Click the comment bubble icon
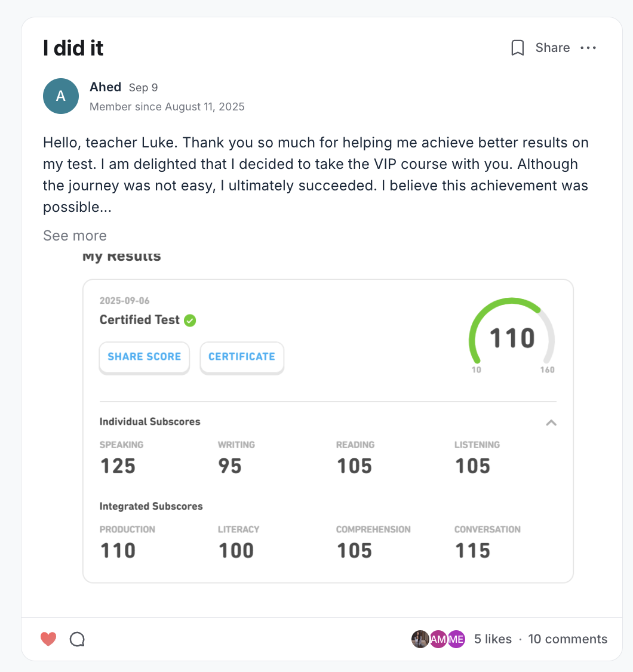 pos(77,639)
